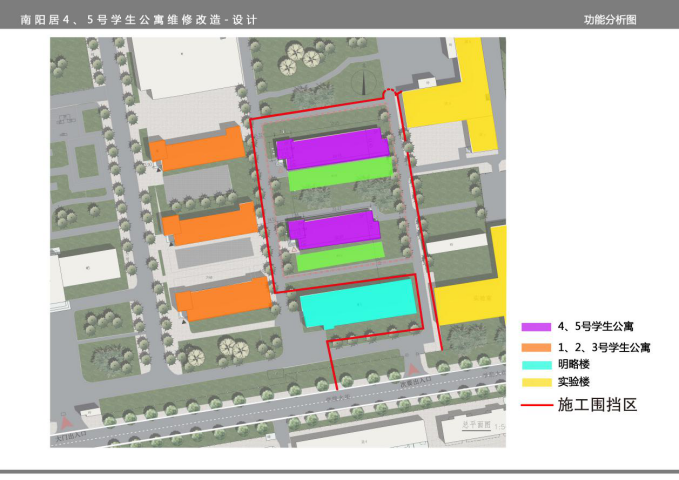
Task: Click the yellow legend swatch
Action: pyautogui.click(x=537, y=383)
